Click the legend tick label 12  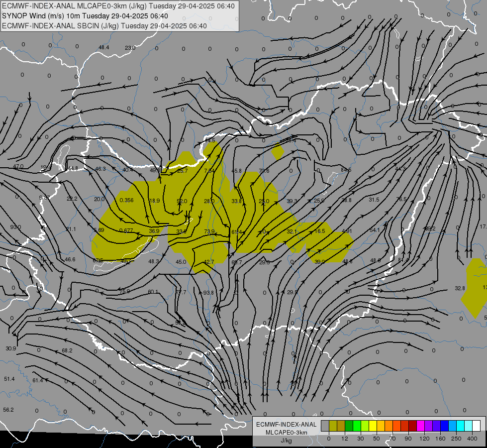(x=344, y=439)
